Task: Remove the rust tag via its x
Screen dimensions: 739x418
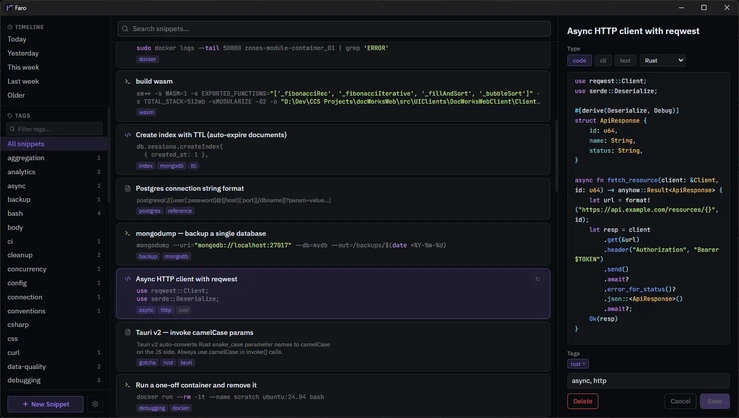Action: pos(583,364)
